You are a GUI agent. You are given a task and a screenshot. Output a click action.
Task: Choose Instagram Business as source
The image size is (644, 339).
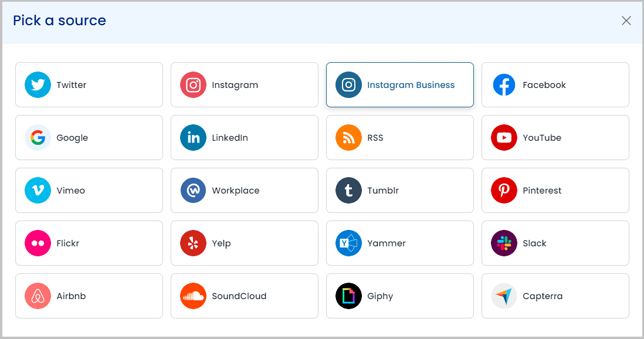pos(399,84)
